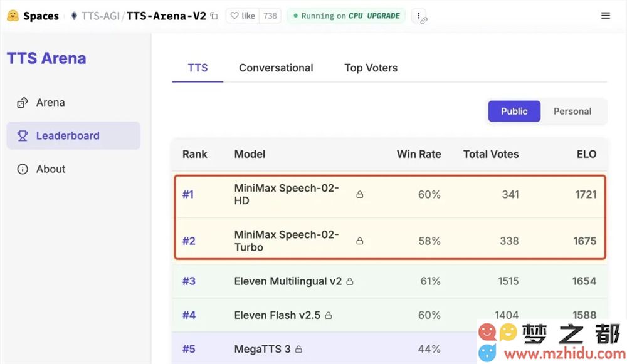Click the ELO column header
Viewport: 627px width, 364px height.
(x=586, y=153)
